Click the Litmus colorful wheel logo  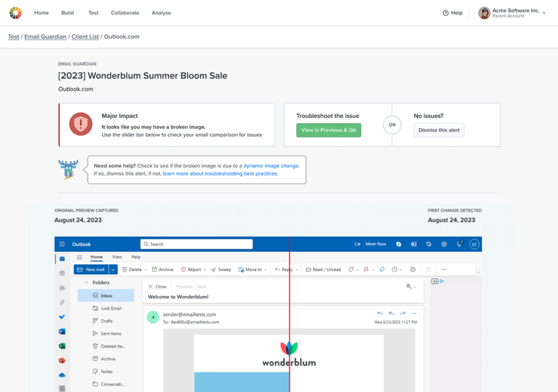(x=16, y=13)
